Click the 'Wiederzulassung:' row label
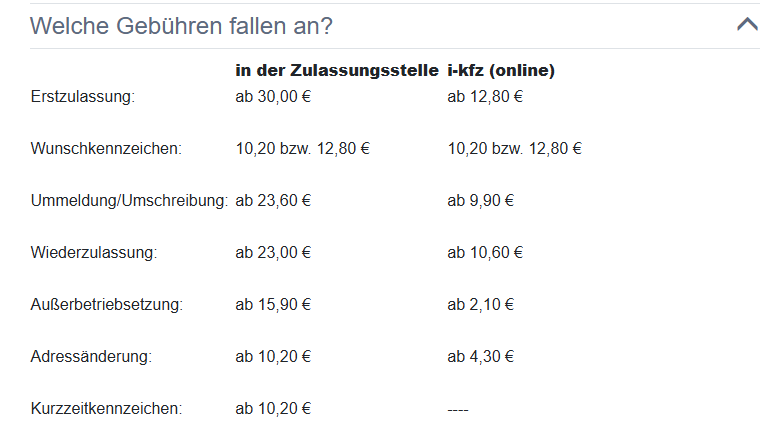This screenshot has height=445, width=771. (x=94, y=252)
